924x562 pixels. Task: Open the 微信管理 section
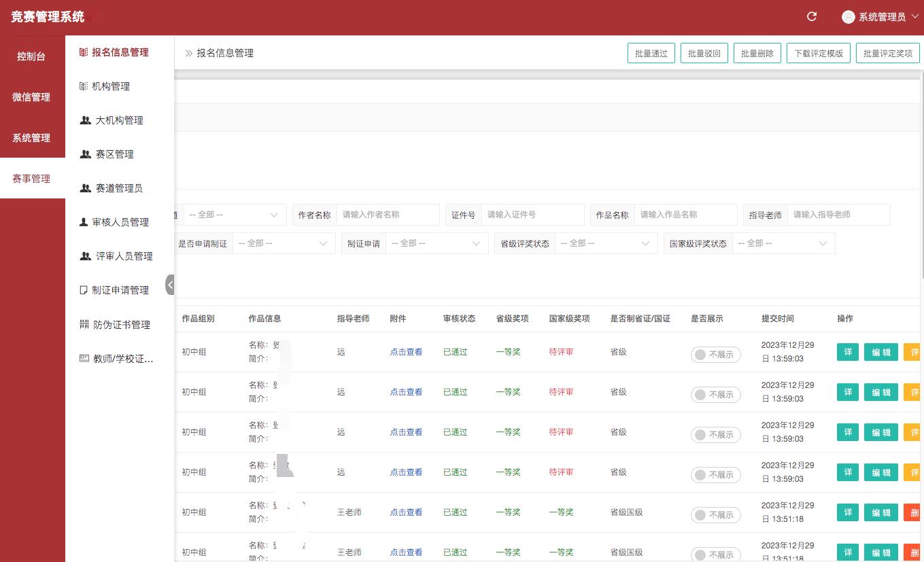pyautogui.click(x=32, y=97)
